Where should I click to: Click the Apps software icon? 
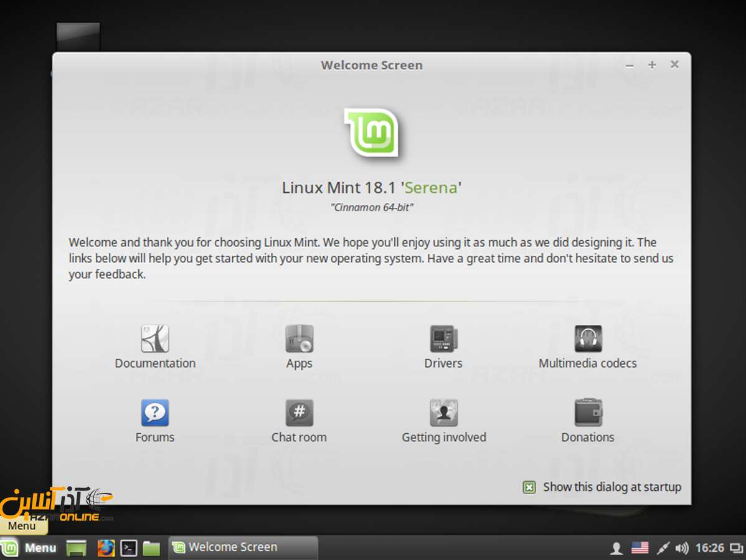pos(299,339)
